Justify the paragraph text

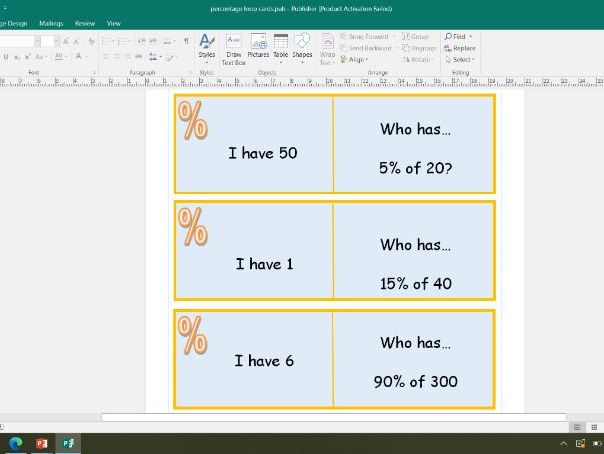pyautogui.click(x=139, y=57)
